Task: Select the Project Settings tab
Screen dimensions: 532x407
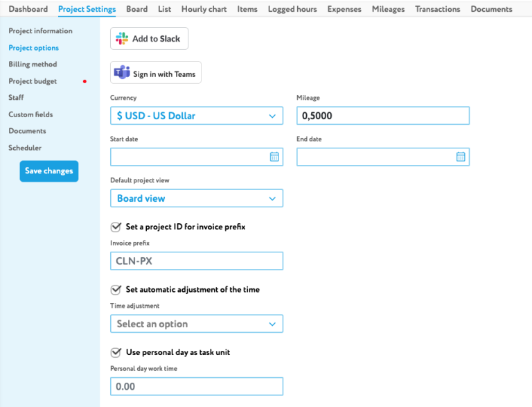Action: coord(87,9)
